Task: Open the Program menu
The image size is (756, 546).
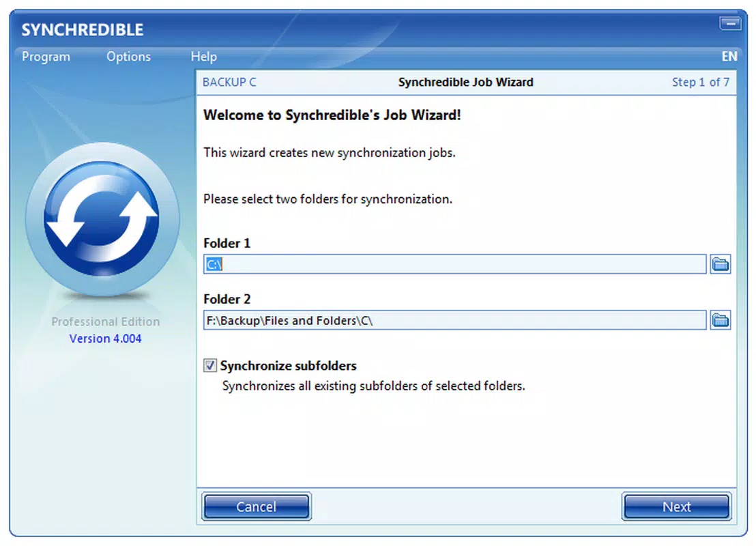Action: (x=46, y=57)
